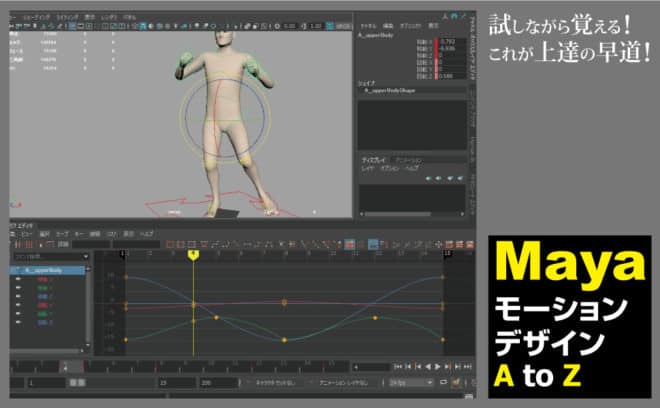Create layer from selected objects icon

460,178
